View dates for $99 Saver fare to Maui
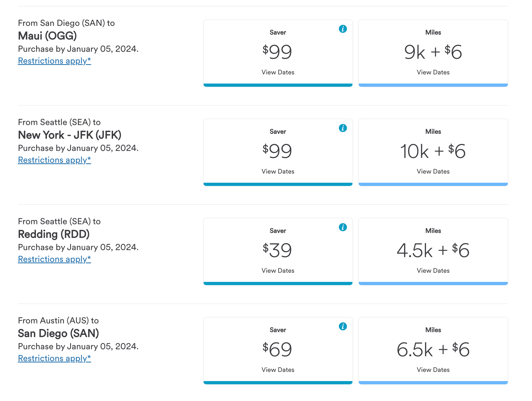Screen dimensions: 532x401 pos(278,72)
